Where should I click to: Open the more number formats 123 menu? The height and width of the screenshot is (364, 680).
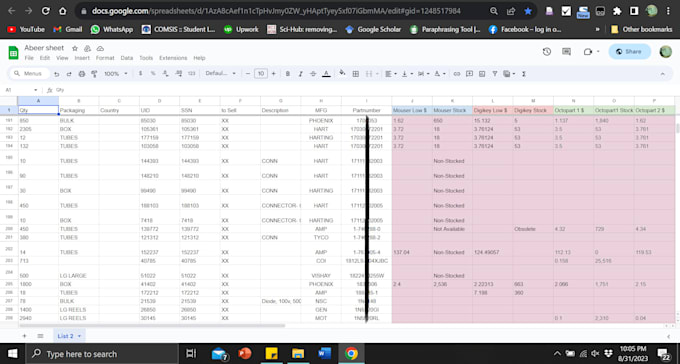191,74
